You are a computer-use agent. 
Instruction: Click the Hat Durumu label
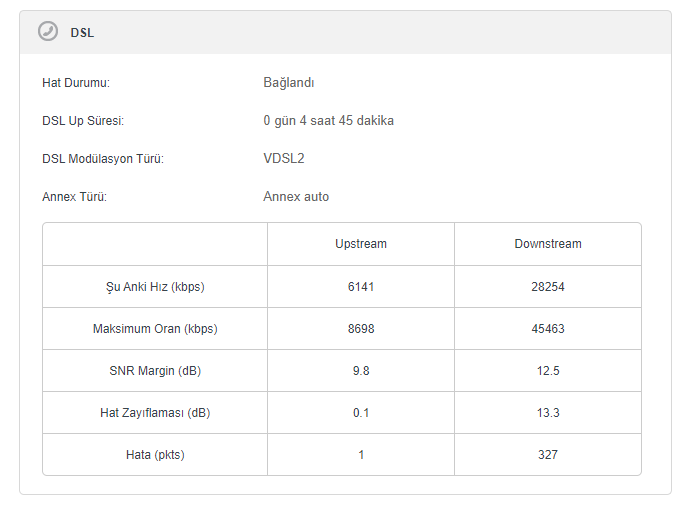[x=76, y=83]
